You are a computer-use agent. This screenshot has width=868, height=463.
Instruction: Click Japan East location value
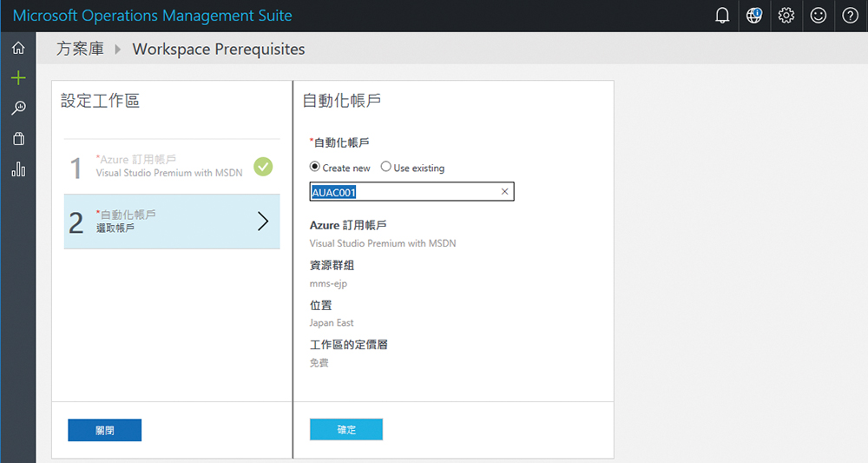tap(331, 323)
